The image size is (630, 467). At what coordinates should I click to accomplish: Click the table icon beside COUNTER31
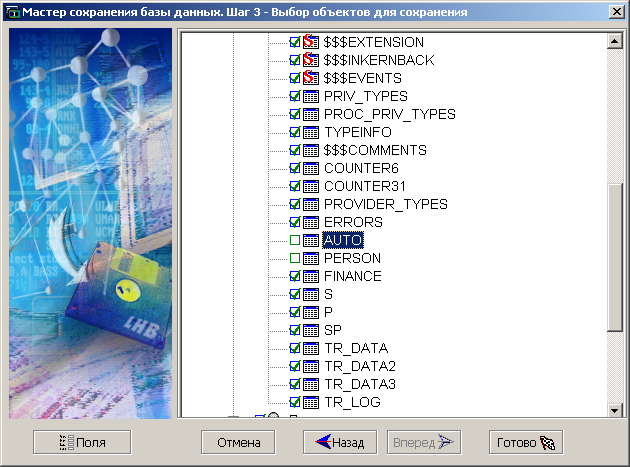(x=310, y=186)
